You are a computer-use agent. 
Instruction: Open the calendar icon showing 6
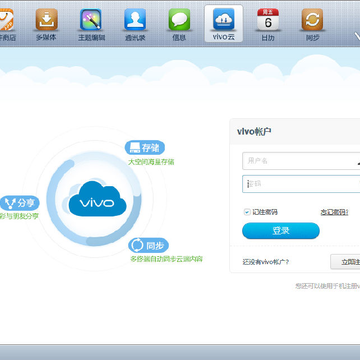(x=268, y=25)
